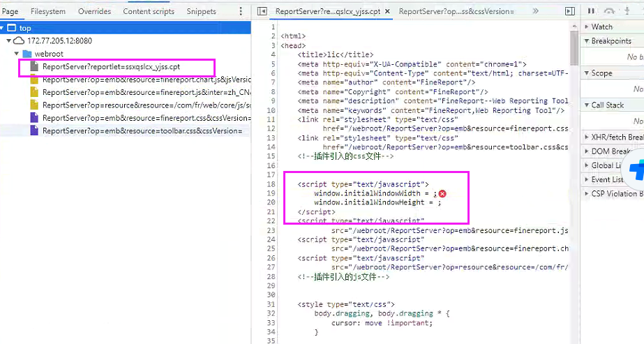The height and width of the screenshot is (344, 644).
Task: Open the Snippets tab
Action: click(201, 11)
